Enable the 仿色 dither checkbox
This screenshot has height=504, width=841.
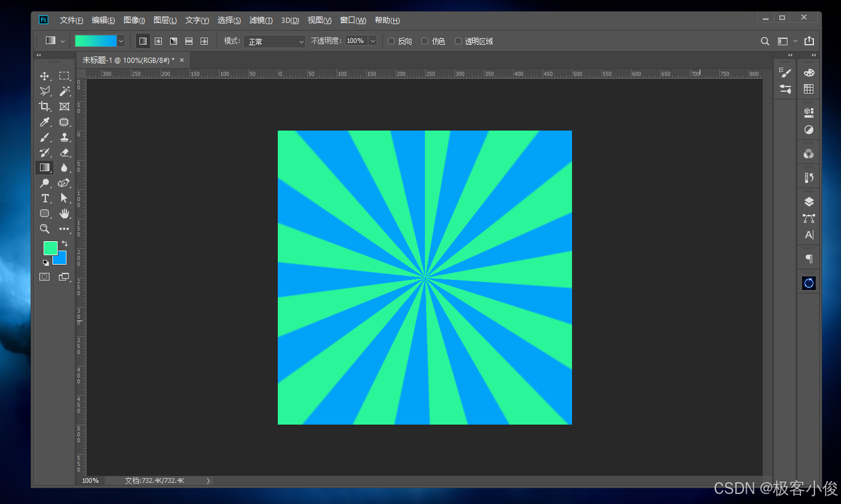pyautogui.click(x=425, y=41)
